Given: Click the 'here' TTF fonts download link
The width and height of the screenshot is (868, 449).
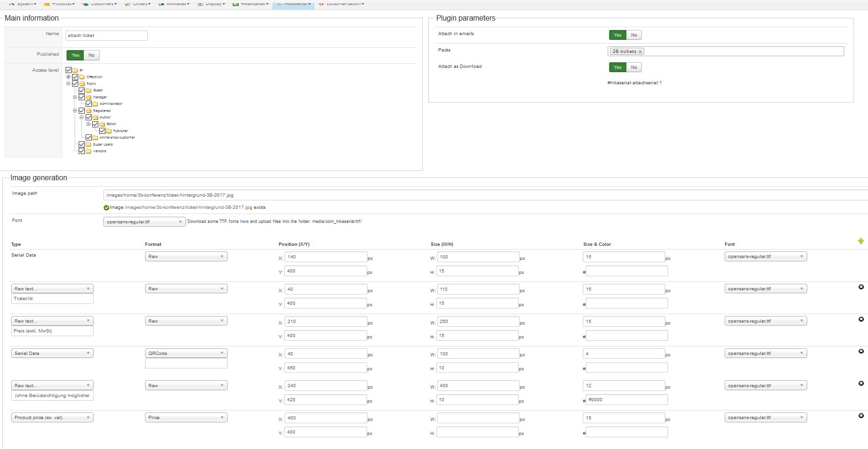Looking at the screenshot, I should (244, 221).
